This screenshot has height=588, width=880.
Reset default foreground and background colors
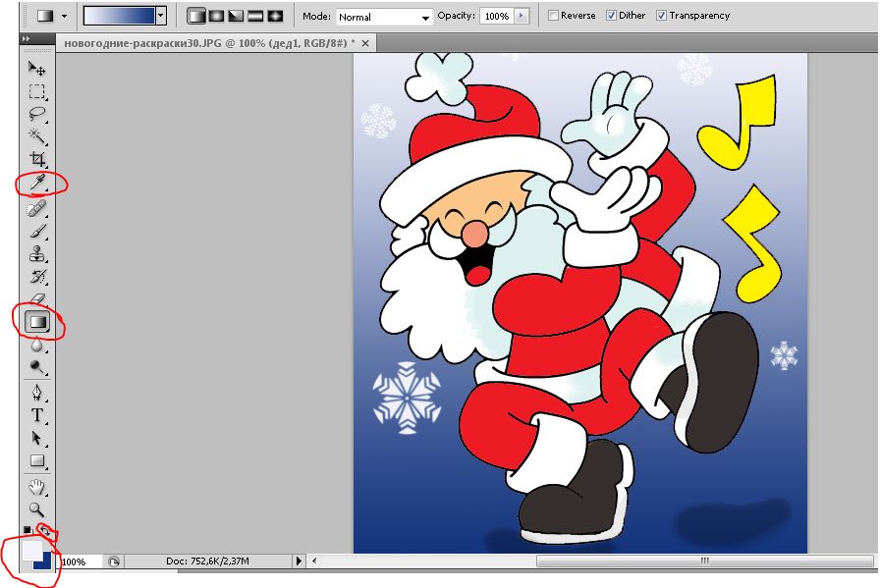[x=27, y=530]
